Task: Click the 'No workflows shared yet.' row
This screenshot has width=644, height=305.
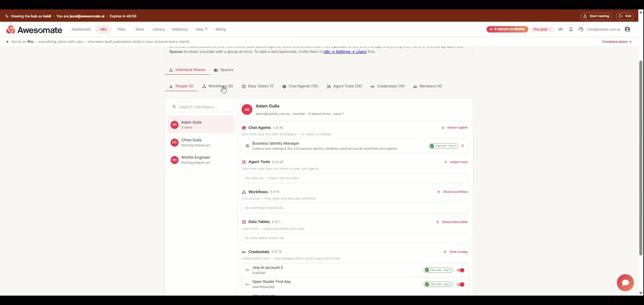Action: pyautogui.click(x=355, y=208)
